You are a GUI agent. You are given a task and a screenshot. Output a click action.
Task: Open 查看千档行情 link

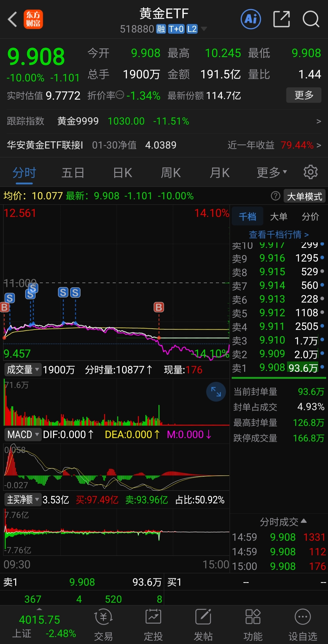[x=278, y=235]
